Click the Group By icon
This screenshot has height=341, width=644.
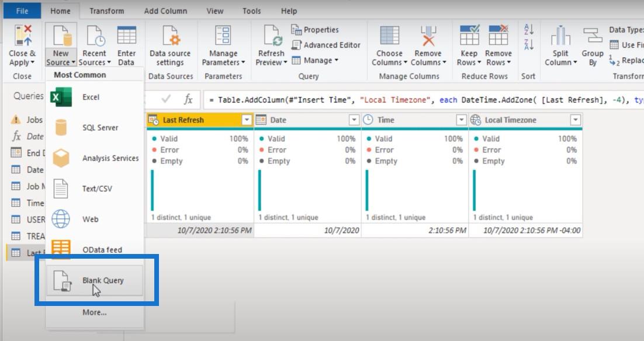coord(592,35)
